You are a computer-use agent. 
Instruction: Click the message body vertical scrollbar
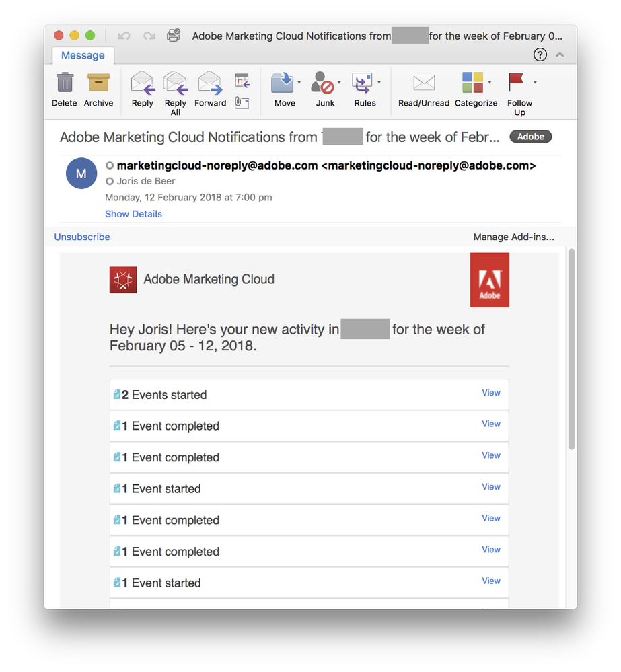[x=572, y=348]
